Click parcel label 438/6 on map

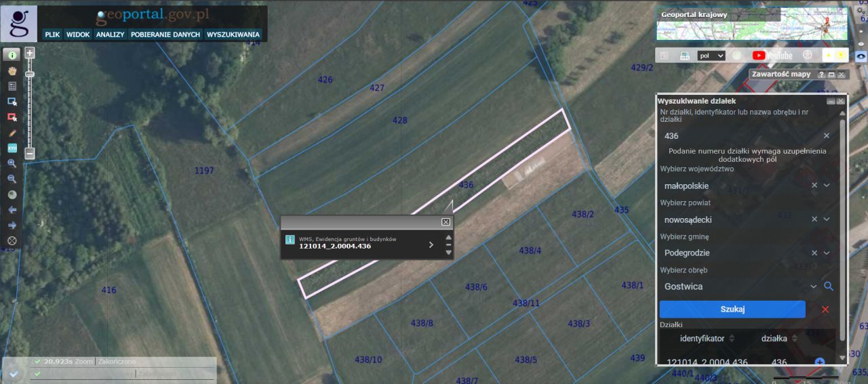476,287
